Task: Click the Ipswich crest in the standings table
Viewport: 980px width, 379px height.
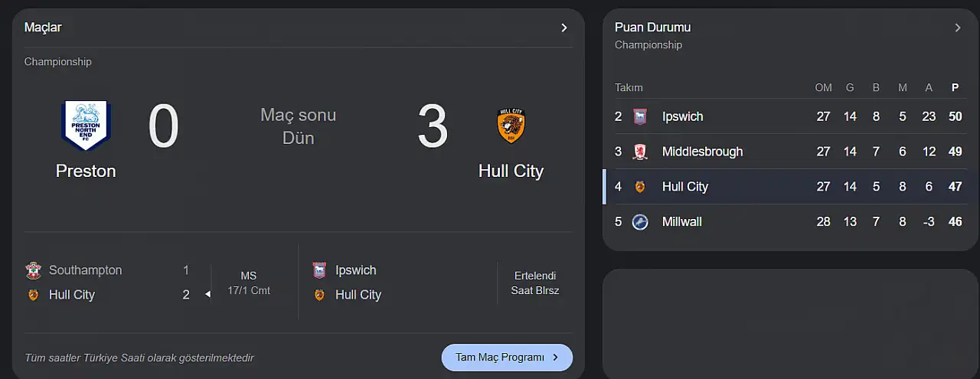Action: coord(640,117)
